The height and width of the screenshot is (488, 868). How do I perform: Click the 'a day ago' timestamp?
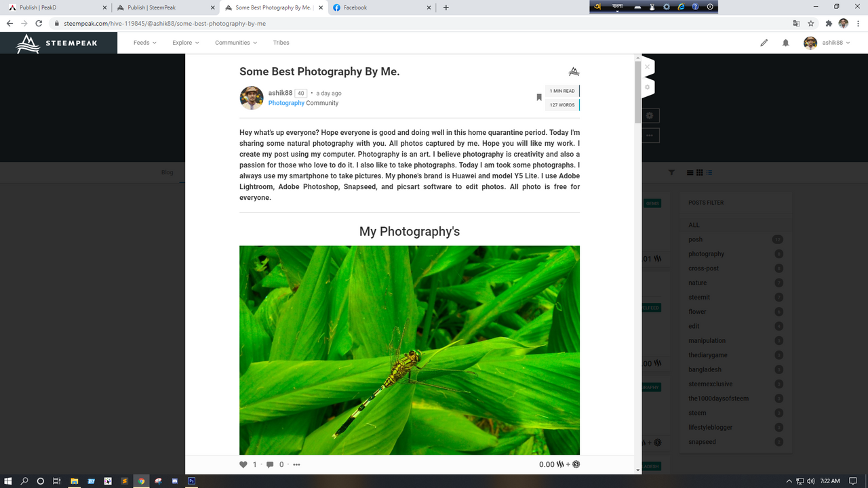point(329,94)
